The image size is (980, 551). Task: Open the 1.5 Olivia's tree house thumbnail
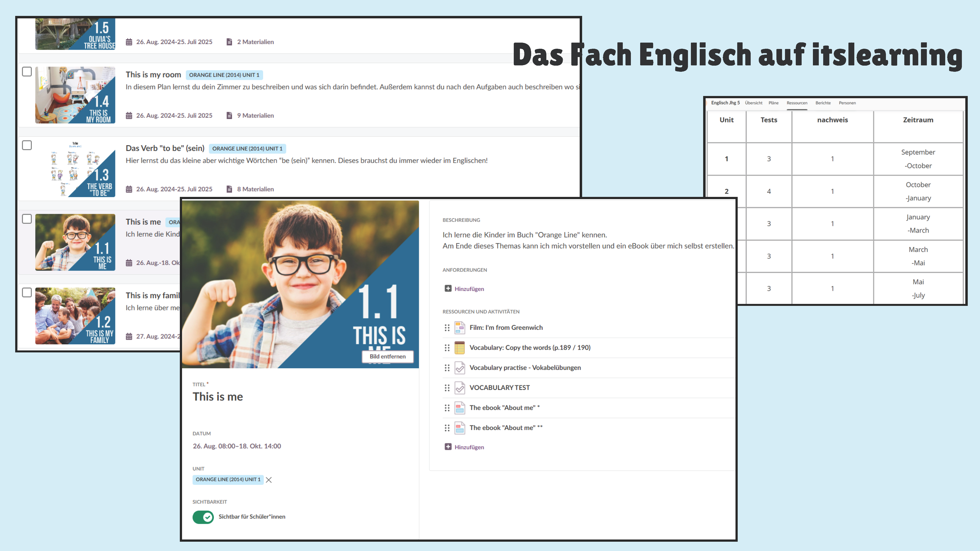75,34
